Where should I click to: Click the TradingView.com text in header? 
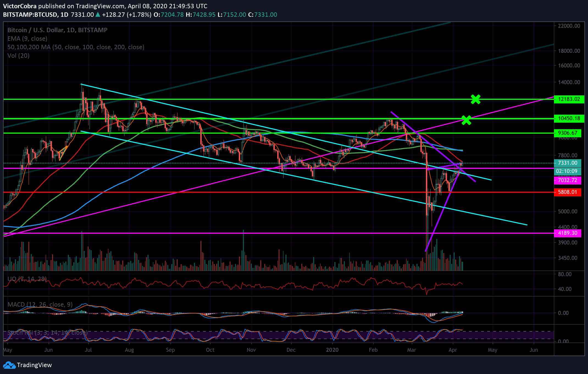(x=101, y=6)
